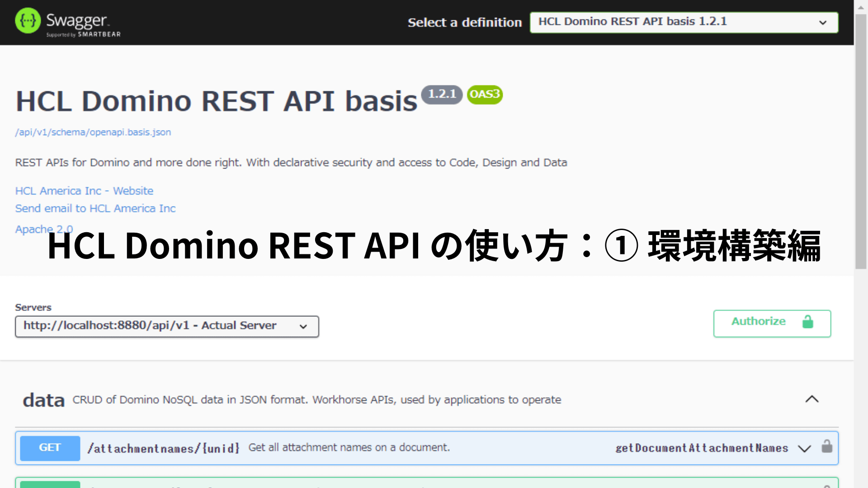Click the lock icon in Authorize button
This screenshot has width=868, height=488.
click(x=807, y=322)
